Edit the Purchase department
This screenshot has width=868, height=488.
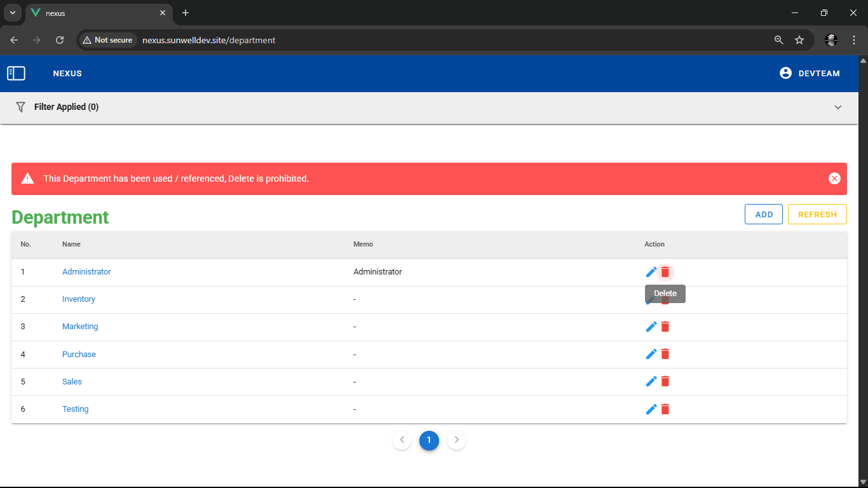tap(651, 354)
